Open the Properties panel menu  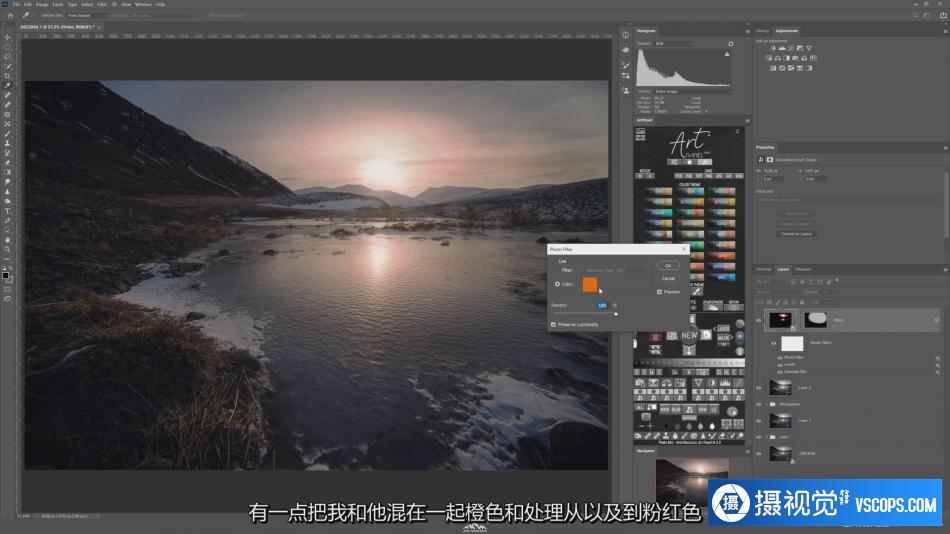(x=945, y=147)
